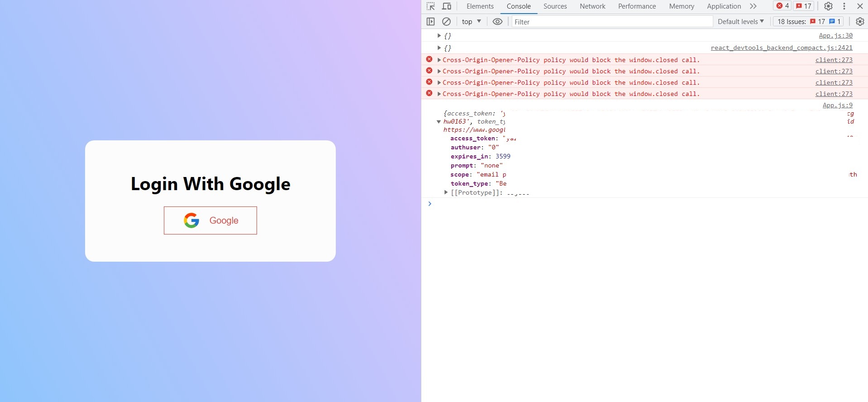This screenshot has width=868, height=402.
Task: Click the 18 Issues button
Action: tap(809, 21)
